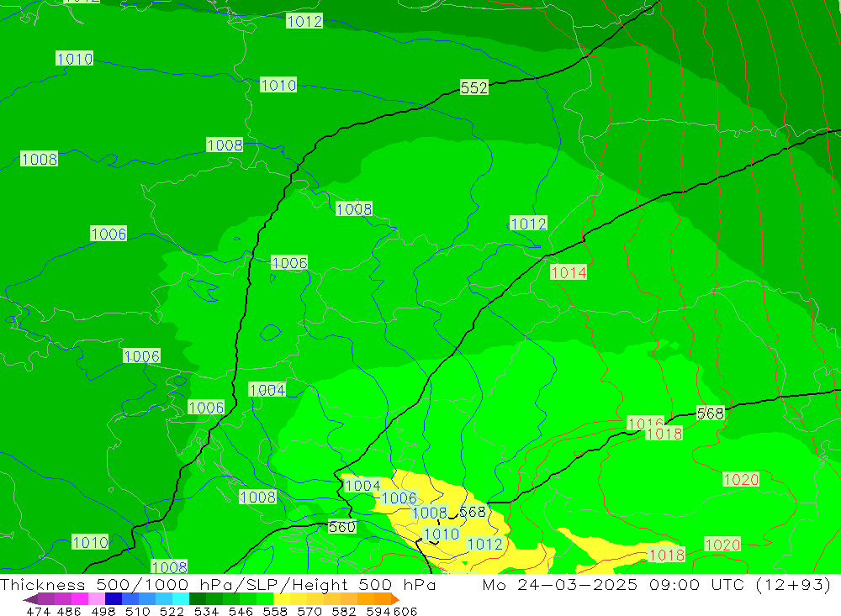Click the brightest green legend swatch before 558
Viewport: 841px width, 616px height.
click(265, 599)
